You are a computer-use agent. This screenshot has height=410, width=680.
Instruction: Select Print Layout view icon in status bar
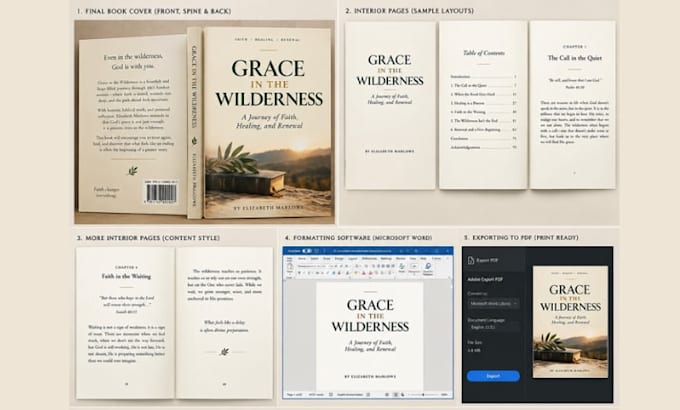395,395
